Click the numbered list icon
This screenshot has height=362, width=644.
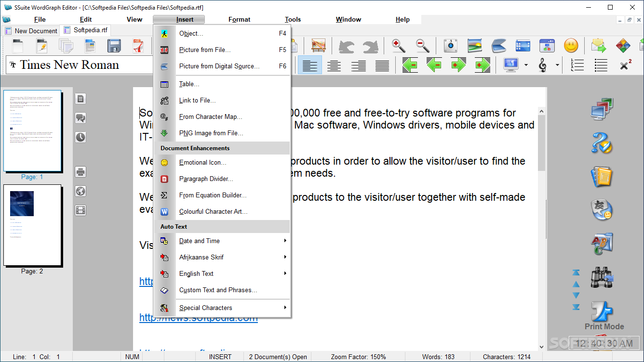click(577, 65)
